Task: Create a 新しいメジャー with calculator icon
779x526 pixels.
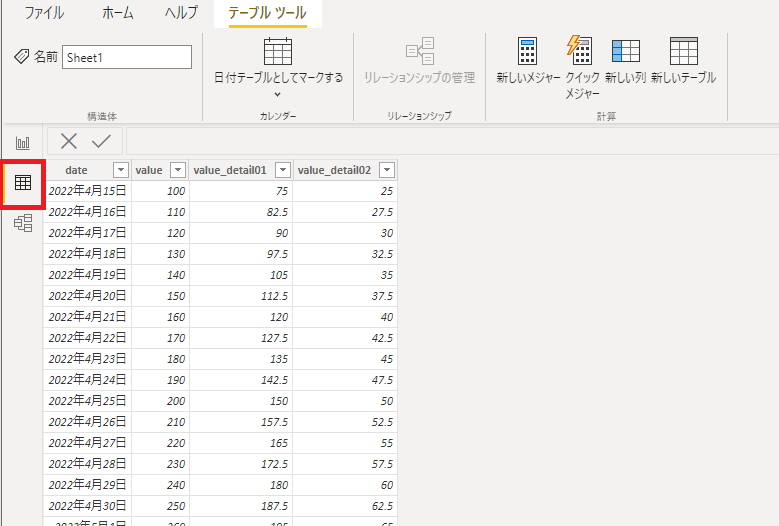Action: tap(528, 61)
